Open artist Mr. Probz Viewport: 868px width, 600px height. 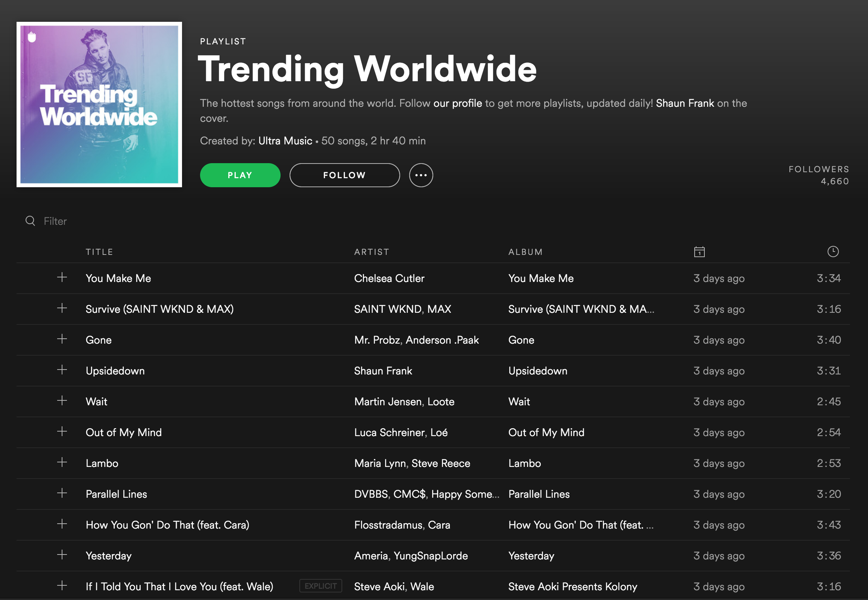[377, 340]
